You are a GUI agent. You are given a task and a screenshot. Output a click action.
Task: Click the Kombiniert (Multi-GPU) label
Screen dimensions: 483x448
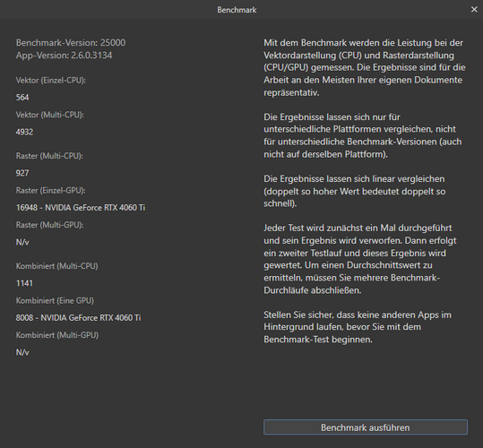click(57, 335)
